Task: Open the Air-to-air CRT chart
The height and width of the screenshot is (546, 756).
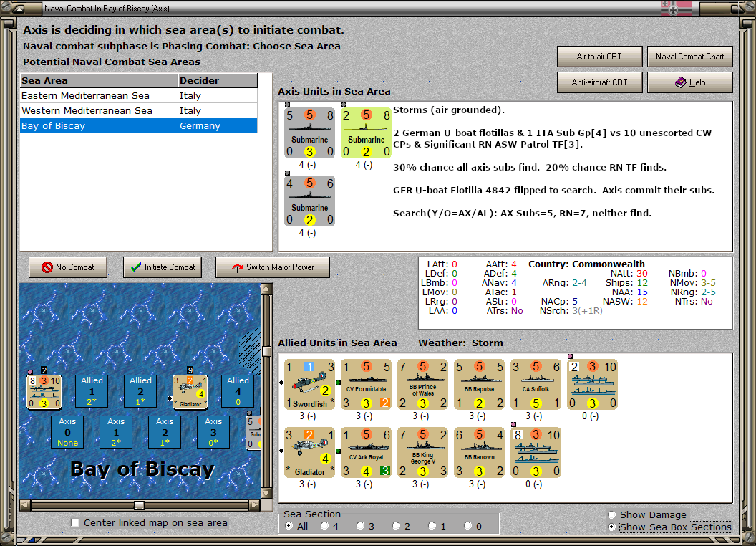Action: tap(599, 57)
